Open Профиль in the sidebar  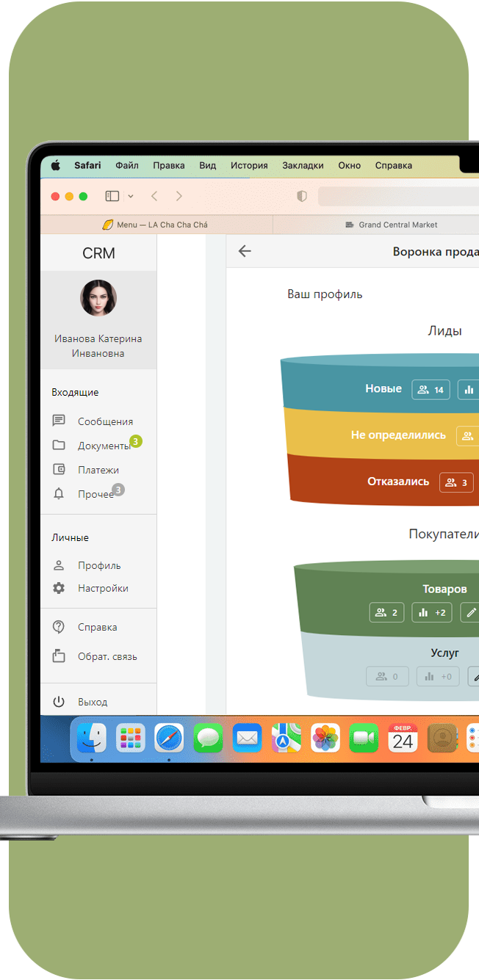tap(99, 565)
